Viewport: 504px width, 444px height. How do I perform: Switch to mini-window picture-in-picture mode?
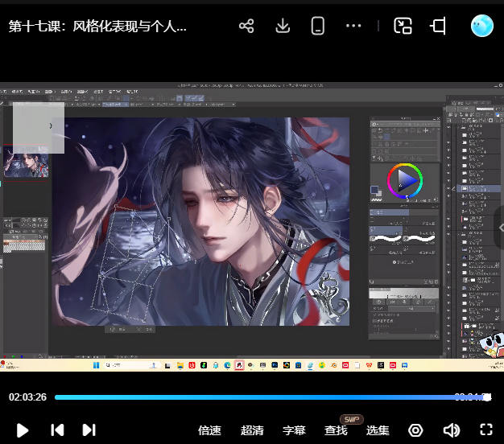403,26
